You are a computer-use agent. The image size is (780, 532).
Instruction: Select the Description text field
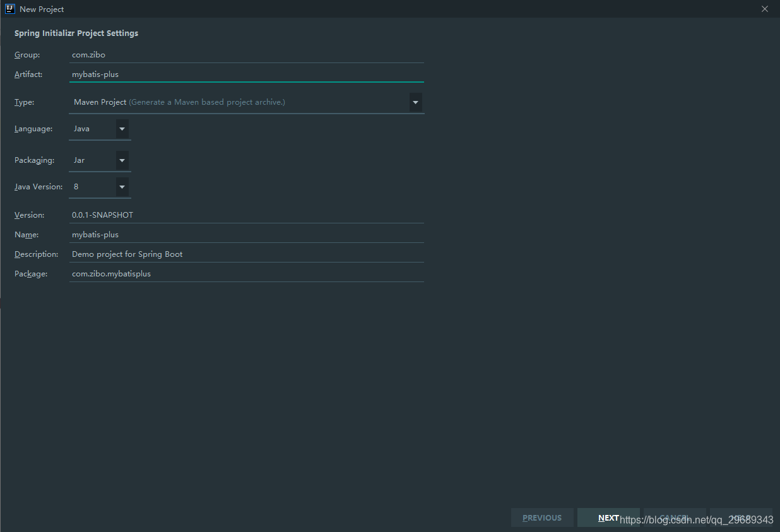246,254
